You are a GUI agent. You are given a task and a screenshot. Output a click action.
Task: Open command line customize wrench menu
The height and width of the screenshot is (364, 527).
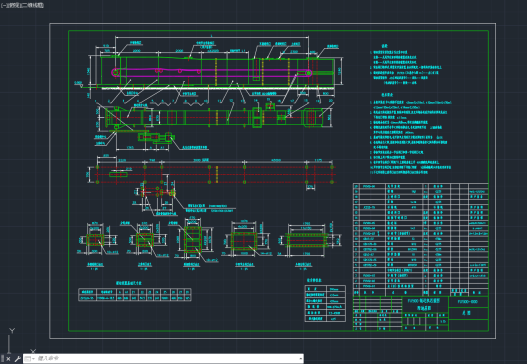(17, 359)
